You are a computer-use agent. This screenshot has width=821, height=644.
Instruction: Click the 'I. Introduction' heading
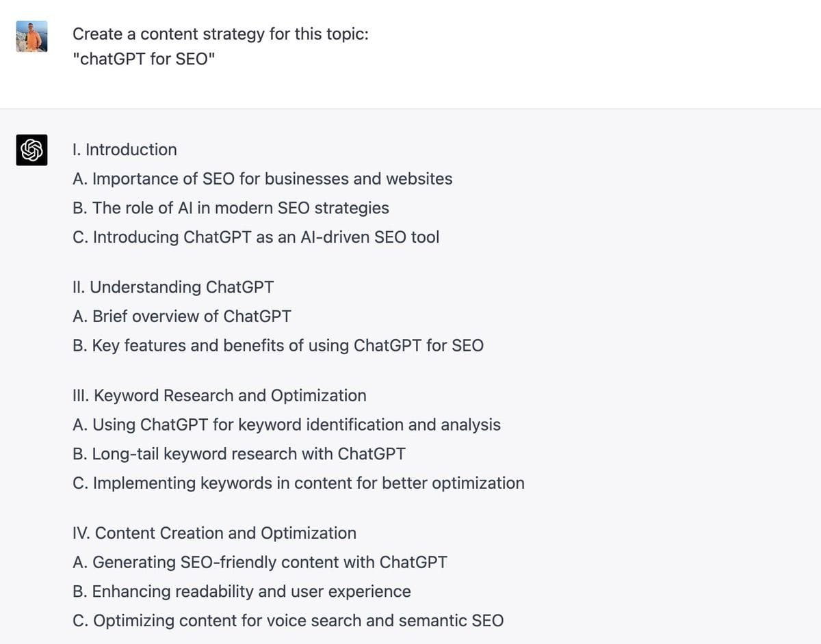click(x=125, y=150)
